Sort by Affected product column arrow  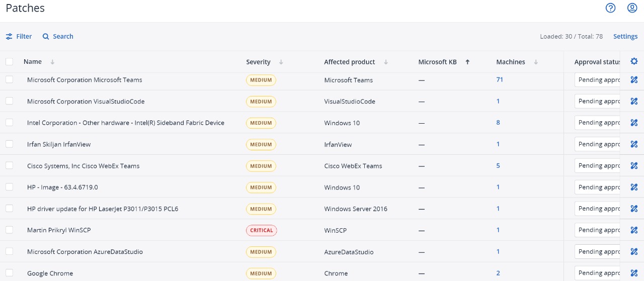click(386, 62)
